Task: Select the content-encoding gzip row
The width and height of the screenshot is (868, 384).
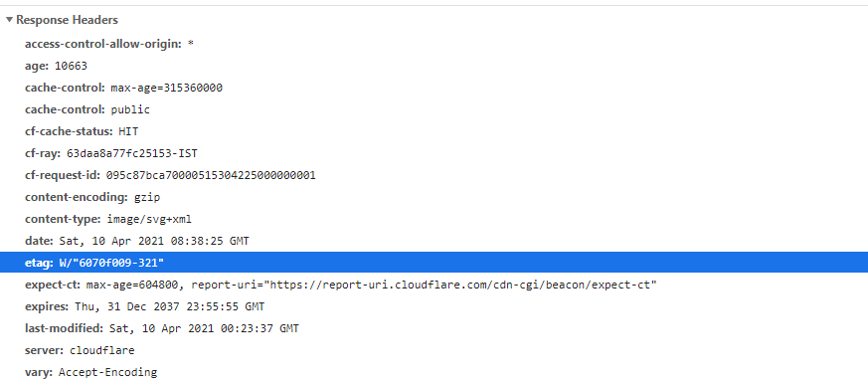Action: (434, 197)
